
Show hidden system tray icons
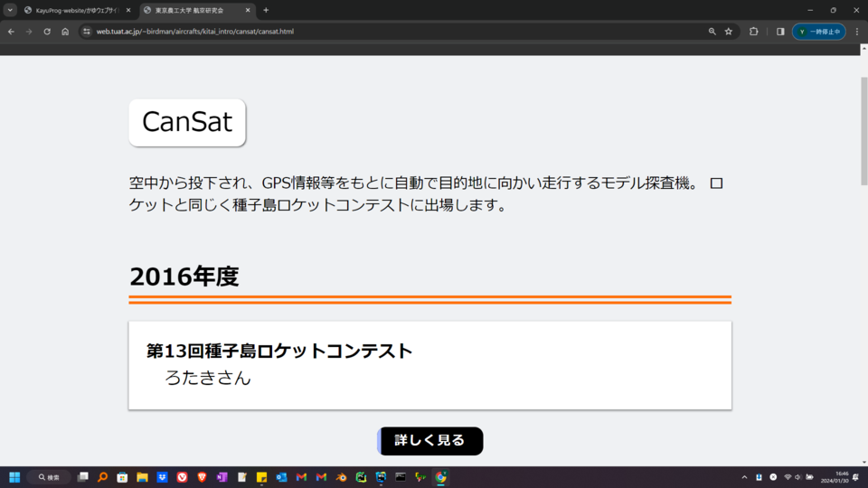point(744,477)
